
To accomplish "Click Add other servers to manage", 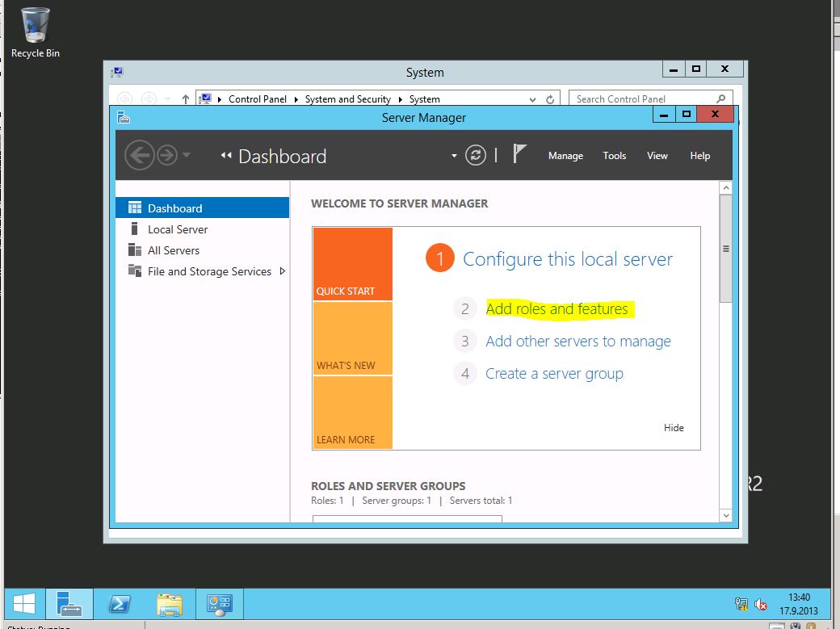I will click(x=578, y=342).
